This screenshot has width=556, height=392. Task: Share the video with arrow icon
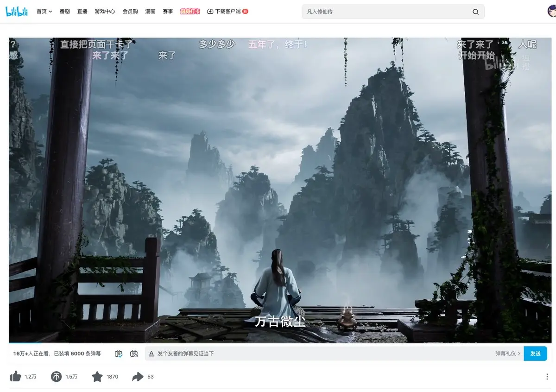point(138,377)
